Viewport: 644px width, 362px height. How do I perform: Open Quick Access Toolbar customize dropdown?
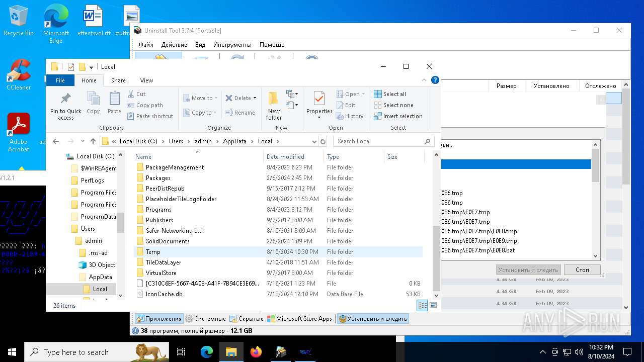pos(91,67)
